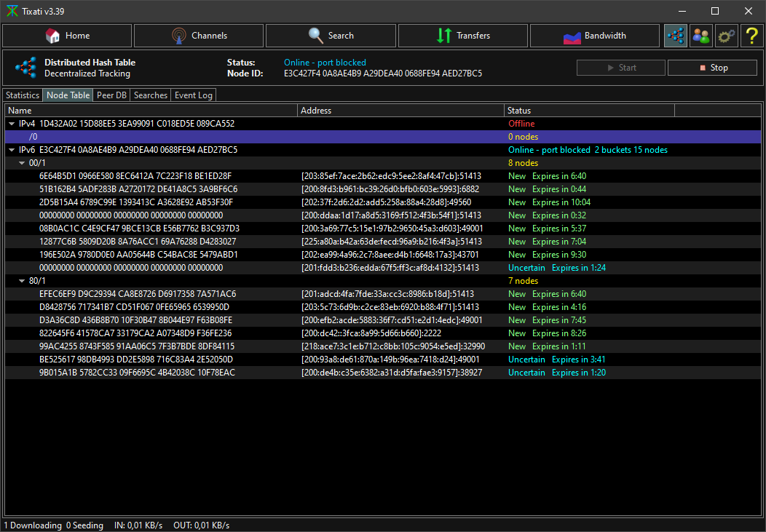Collapse the 00/1 bucket
This screenshot has height=532, width=766.
coord(22,163)
